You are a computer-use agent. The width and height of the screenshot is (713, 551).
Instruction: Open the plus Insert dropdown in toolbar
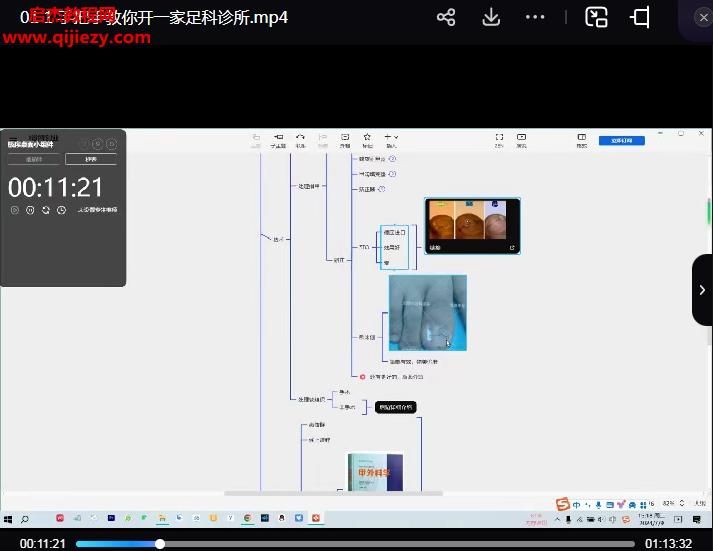pyautogui.click(x=391, y=140)
